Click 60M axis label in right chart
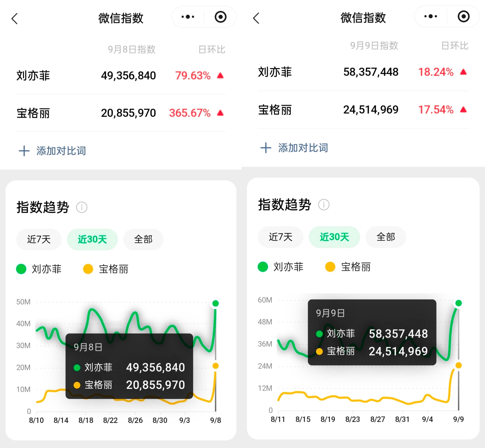The width and height of the screenshot is (485, 448). click(265, 300)
